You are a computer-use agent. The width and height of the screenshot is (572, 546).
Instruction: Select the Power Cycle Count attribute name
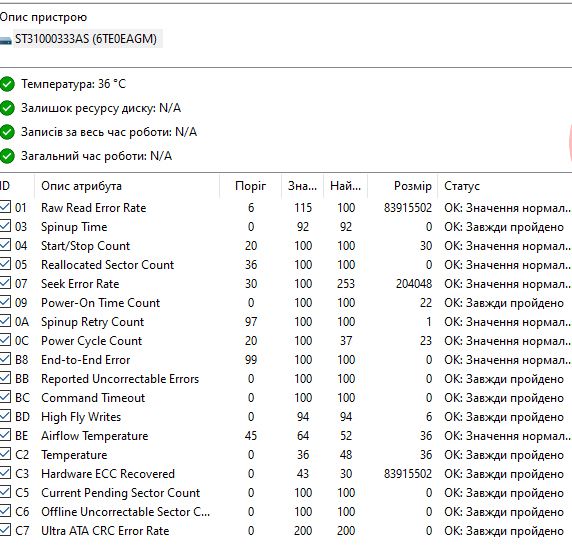92,341
